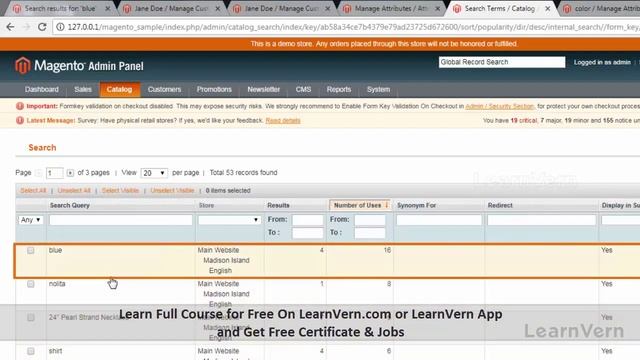This screenshot has height=360, width=640.
Task: Close the Manage Attributes tab
Action: click(x=438, y=9)
